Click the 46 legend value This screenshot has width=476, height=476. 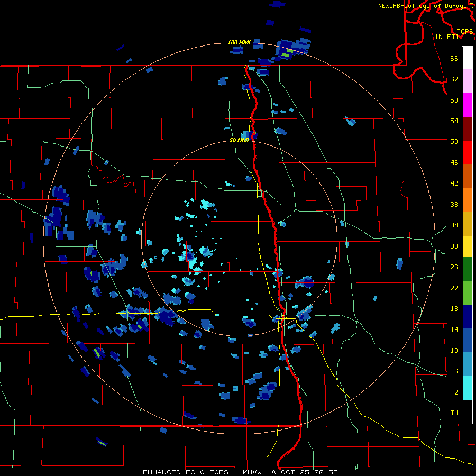click(454, 163)
